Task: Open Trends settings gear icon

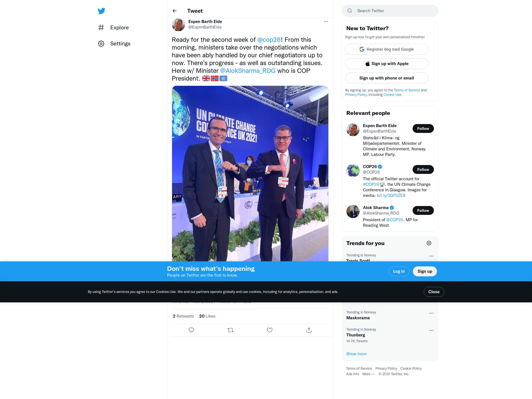Action: pyautogui.click(x=429, y=243)
